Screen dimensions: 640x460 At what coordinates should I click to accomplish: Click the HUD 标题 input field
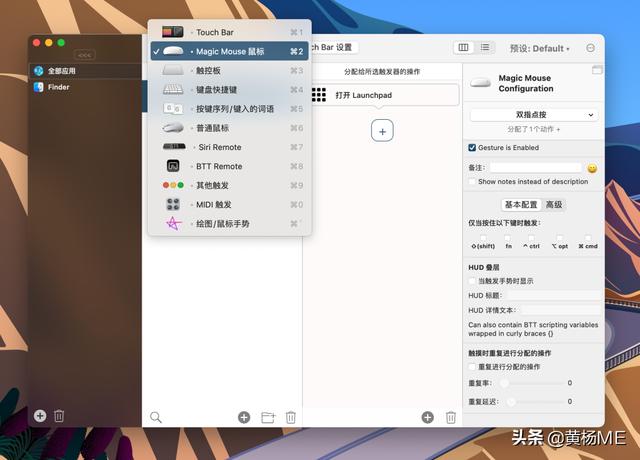[553, 296]
